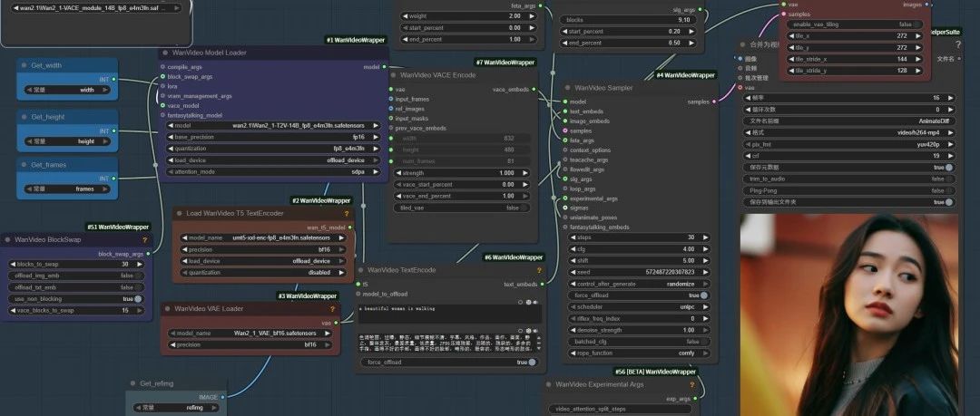Decrease cfg value with left arrow
Viewport: 980px width, 416px height.
[573, 249]
